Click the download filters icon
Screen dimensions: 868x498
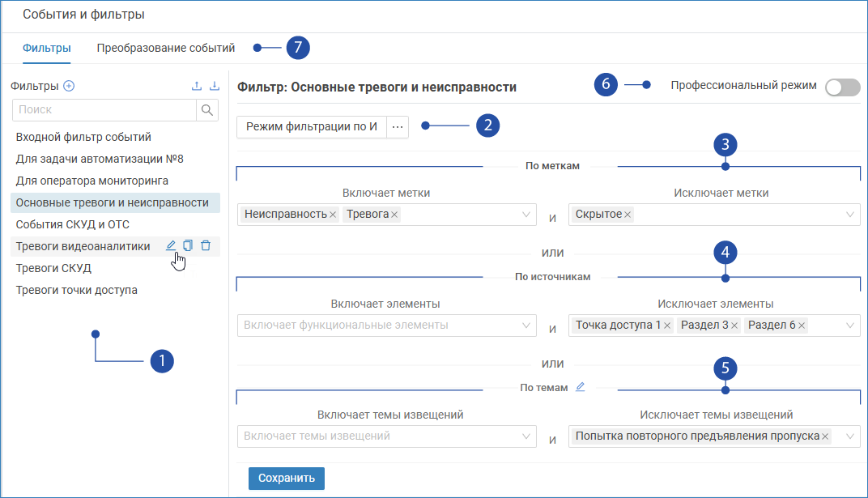(x=215, y=87)
